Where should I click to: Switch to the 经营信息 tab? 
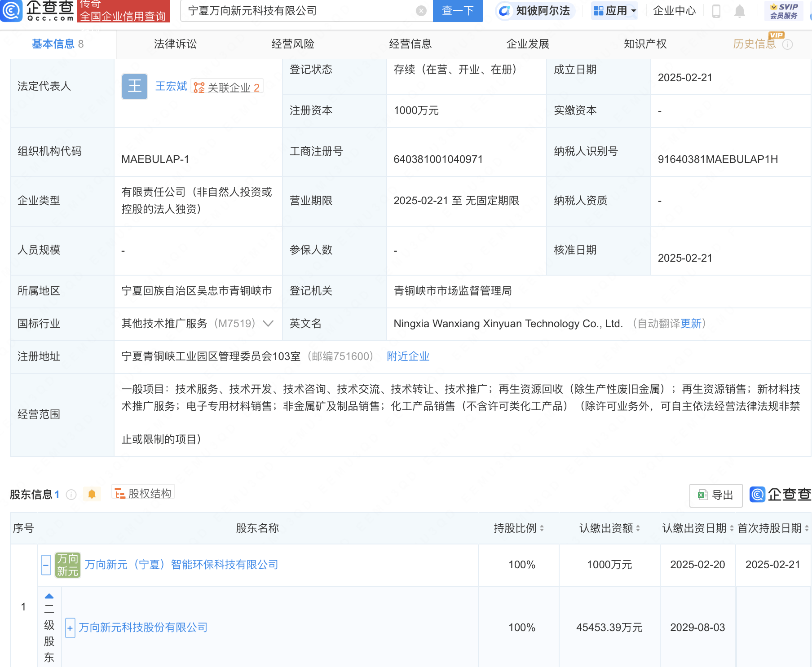tap(410, 44)
